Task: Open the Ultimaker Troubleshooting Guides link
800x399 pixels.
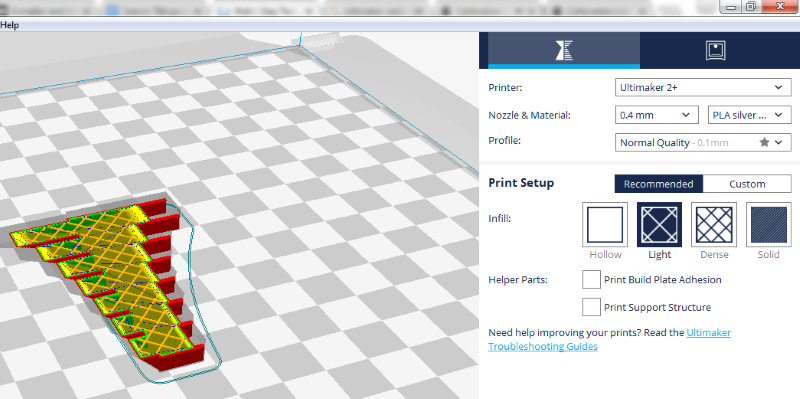Action: (x=610, y=339)
